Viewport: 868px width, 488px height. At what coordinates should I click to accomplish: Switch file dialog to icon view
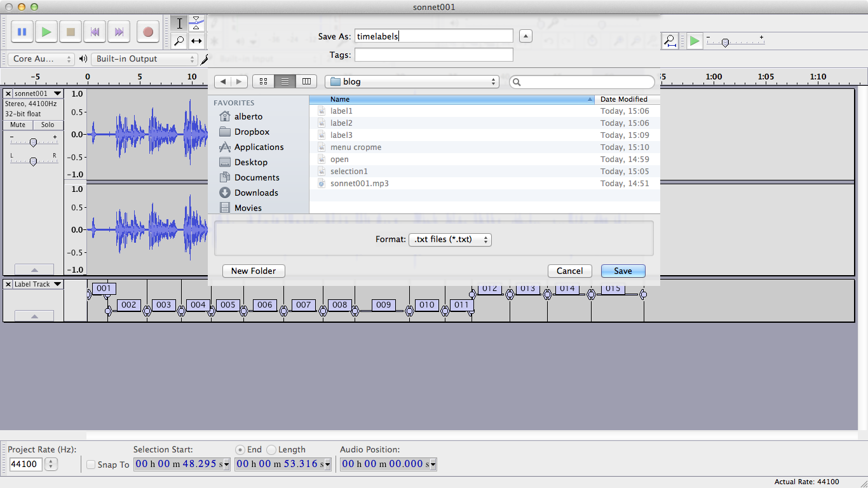pos(263,81)
